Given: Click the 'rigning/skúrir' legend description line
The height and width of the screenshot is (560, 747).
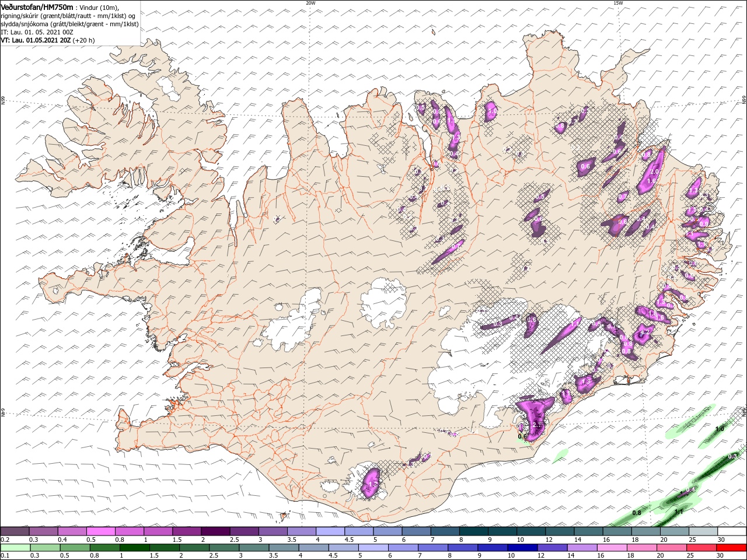Looking at the screenshot, I should click(x=68, y=16).
